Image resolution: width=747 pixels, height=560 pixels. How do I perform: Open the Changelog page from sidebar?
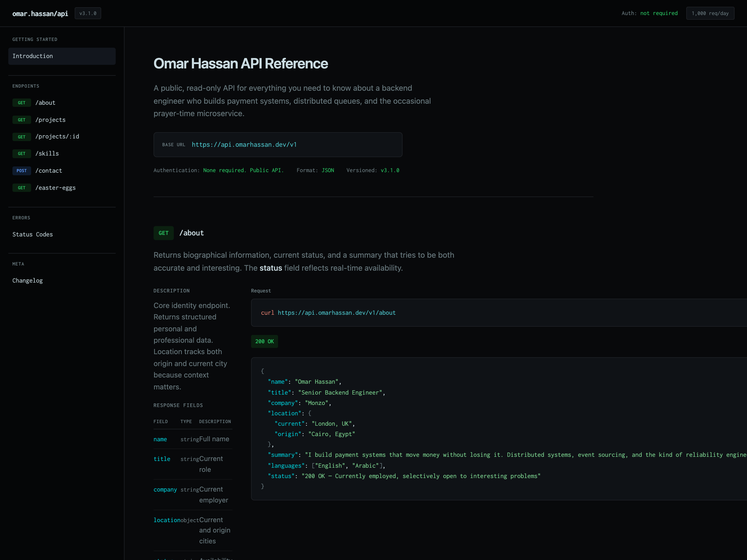pyautogui.click(x=27, y=281)
